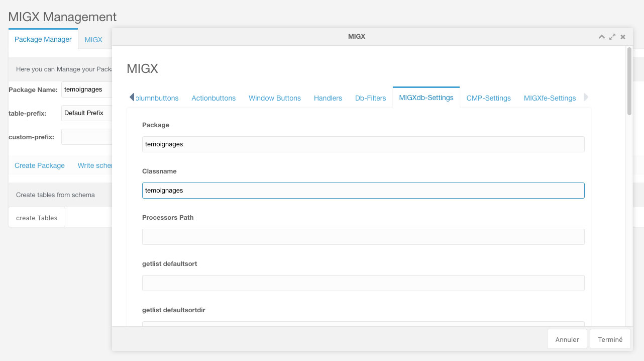Switch to the CMP-Settings tab

click(489, 98)
